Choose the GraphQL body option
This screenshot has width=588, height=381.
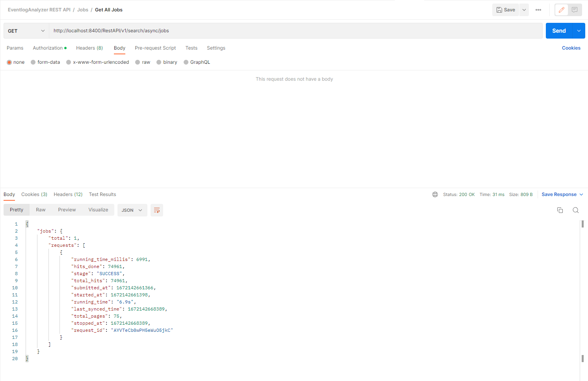click(197, 62)
